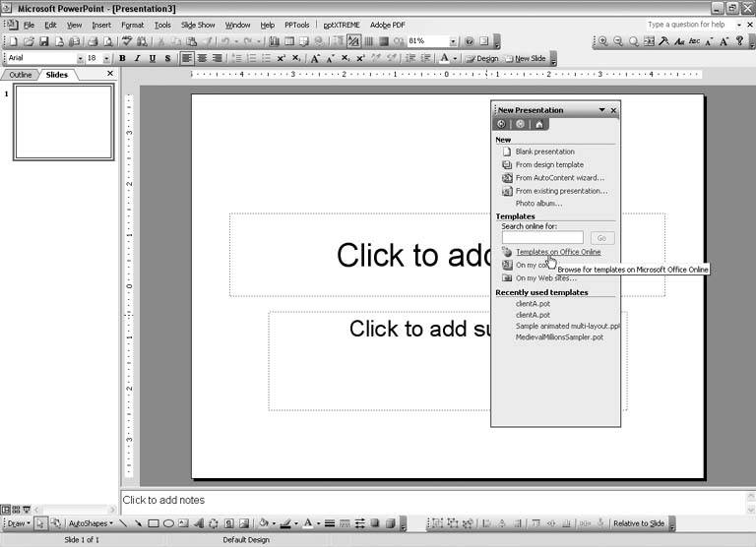The image size is (756, 547).
Task: Create a new blank file from toolbar
Action: click(x=13, y=41)
